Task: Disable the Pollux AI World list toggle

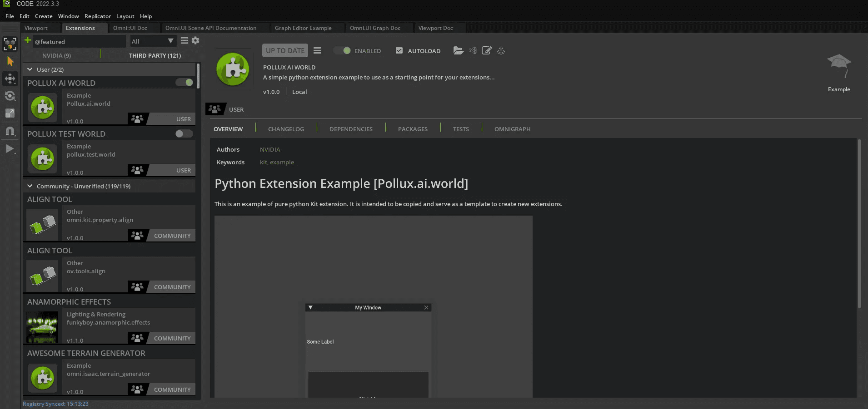Action: (x=185, y=83)
